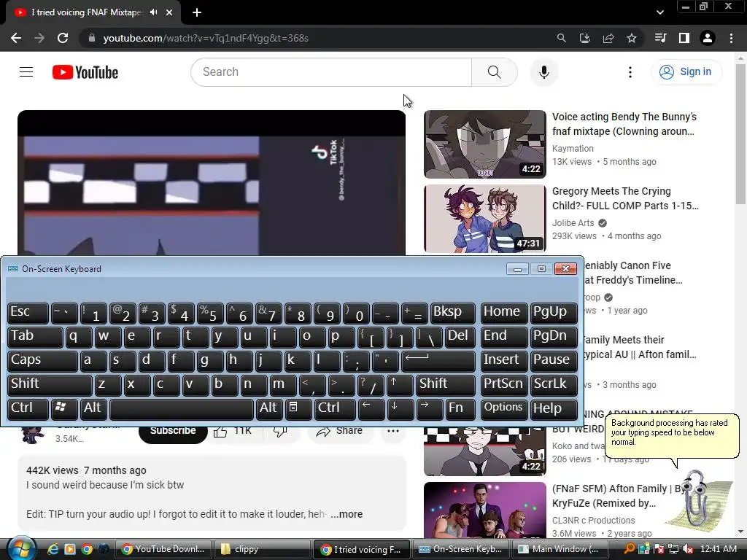The image size is (747, 560).
Task: Toggle left Ctrl key on On-Screen Keyboard
Action: [x=28, y=408]
